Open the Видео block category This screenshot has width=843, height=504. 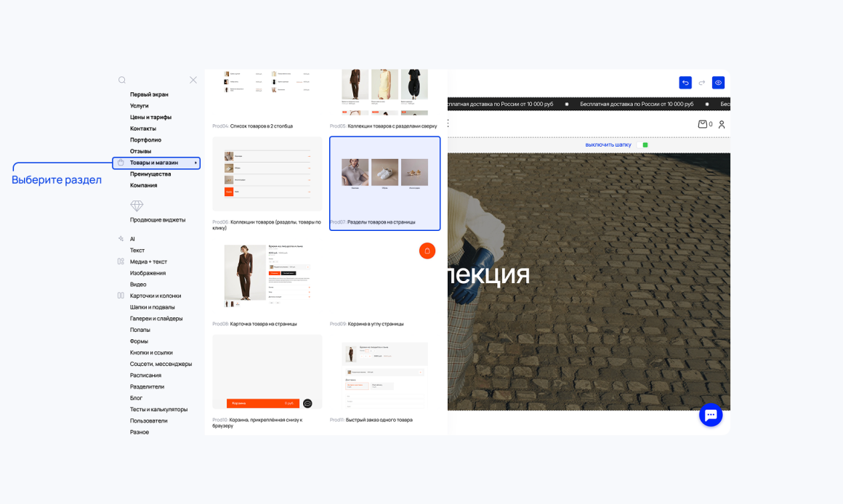(x=138, y=284)
